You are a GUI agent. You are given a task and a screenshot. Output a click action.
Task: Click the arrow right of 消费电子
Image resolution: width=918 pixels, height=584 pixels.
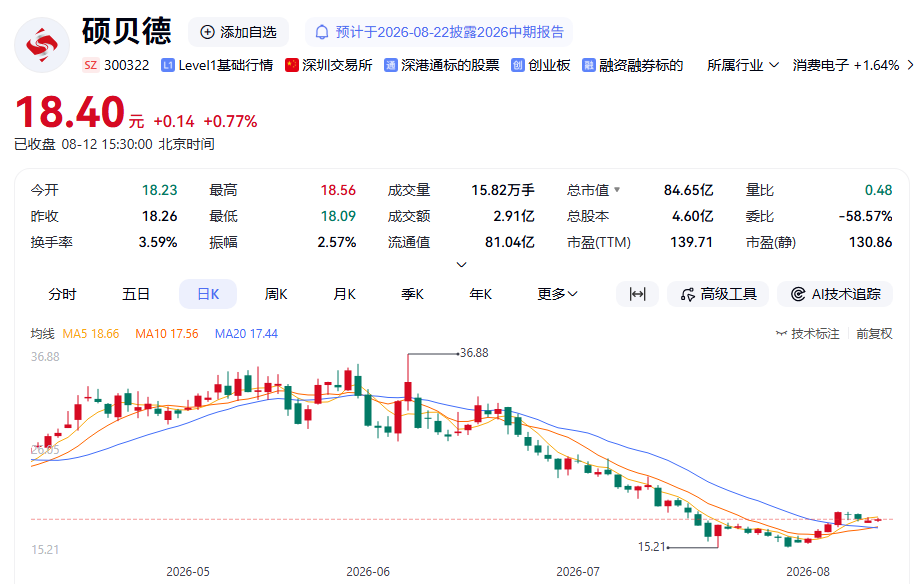pos(910,65)
